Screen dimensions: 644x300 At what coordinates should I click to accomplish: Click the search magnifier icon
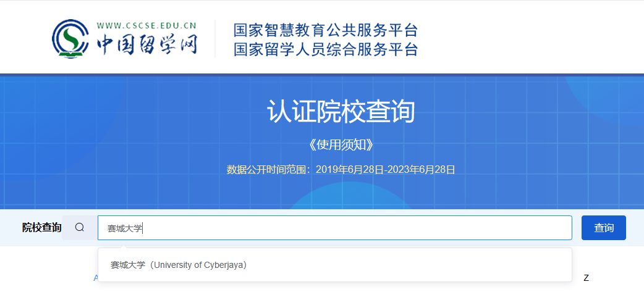coord(80,227)
